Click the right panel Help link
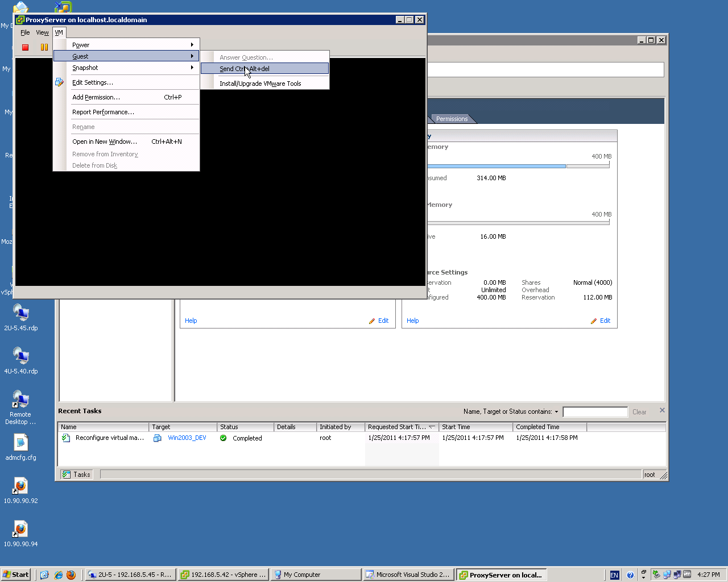The image size is (728, 582). pyautogui.click(x=413, y=321)
